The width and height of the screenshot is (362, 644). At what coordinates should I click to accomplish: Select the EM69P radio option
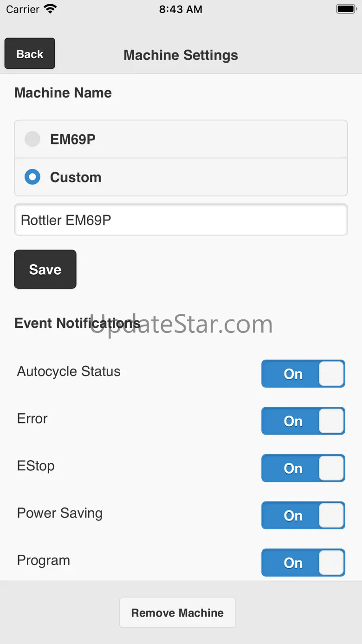[x=32, y=139]
